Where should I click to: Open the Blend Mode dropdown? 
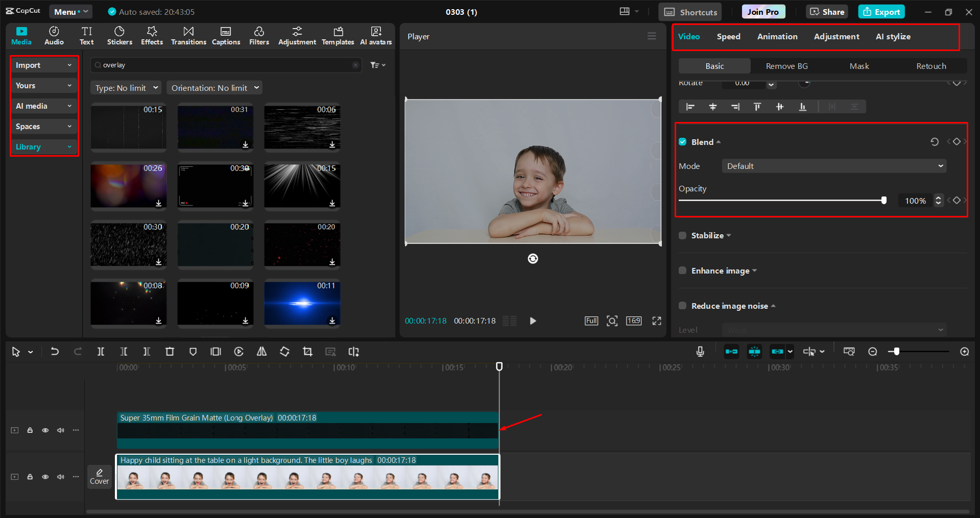pos(833,166)
